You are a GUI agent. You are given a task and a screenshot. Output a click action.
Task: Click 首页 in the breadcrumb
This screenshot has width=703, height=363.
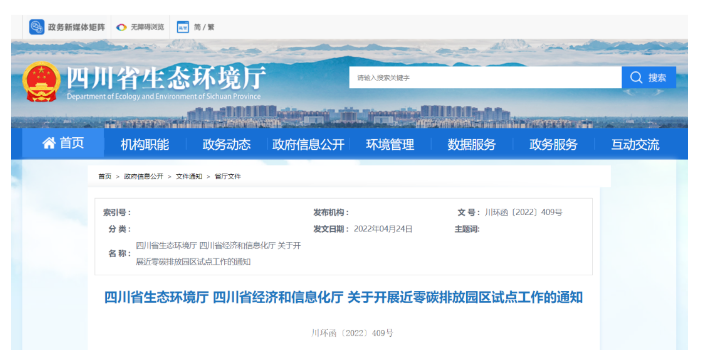pos(105,177)
